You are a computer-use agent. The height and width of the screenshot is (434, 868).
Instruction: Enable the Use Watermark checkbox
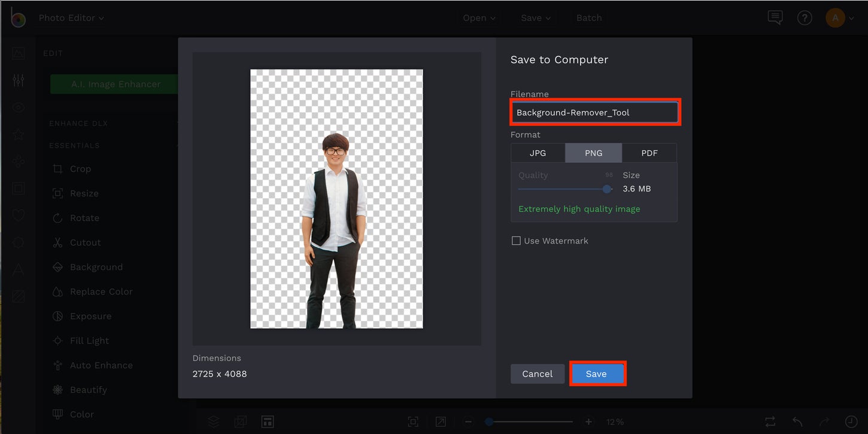tap(516, 240)
